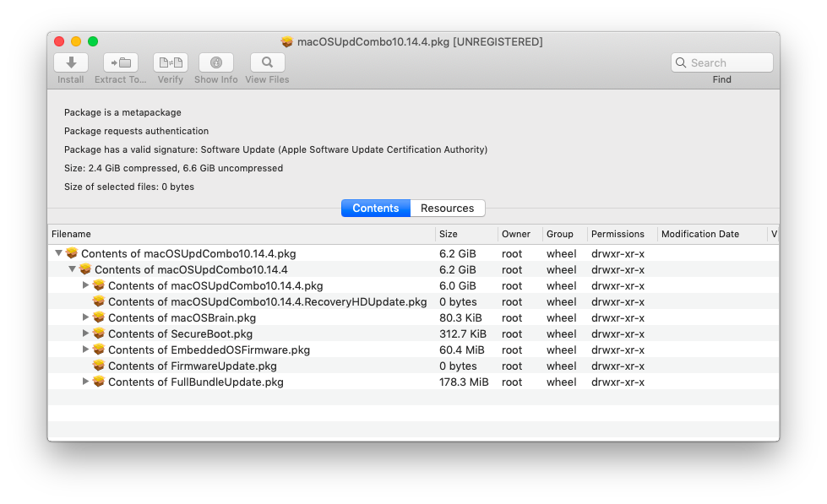Screen dimensions: 827x504
Task: Click package icon next to RecoveryHDUpdate.pkg
Action: pyautogui.click(x=99, y=301)
